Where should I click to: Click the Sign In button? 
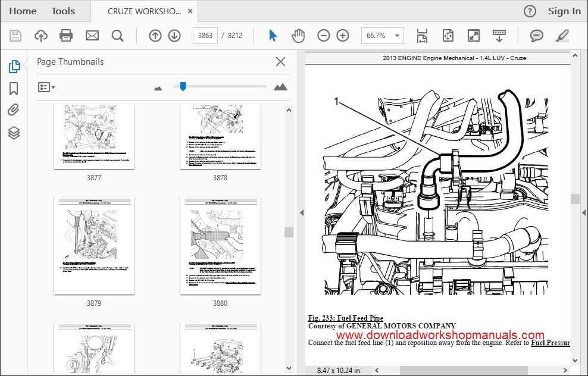pos(564,11)
